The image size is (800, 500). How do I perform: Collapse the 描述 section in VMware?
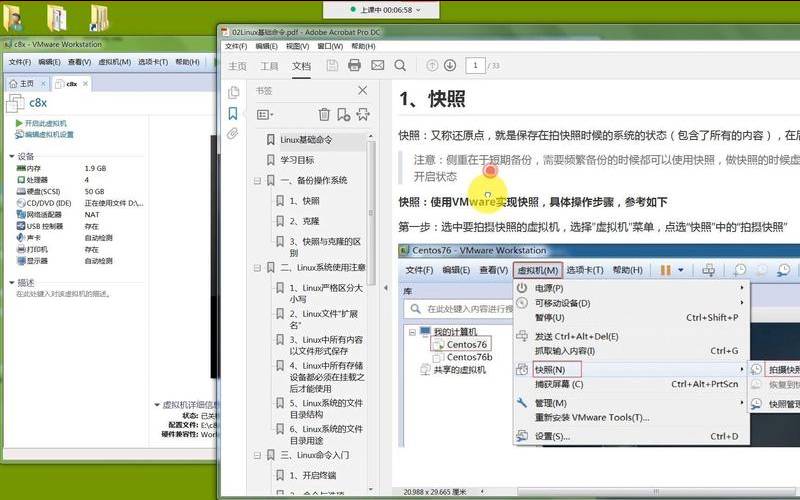click(11, 283)
